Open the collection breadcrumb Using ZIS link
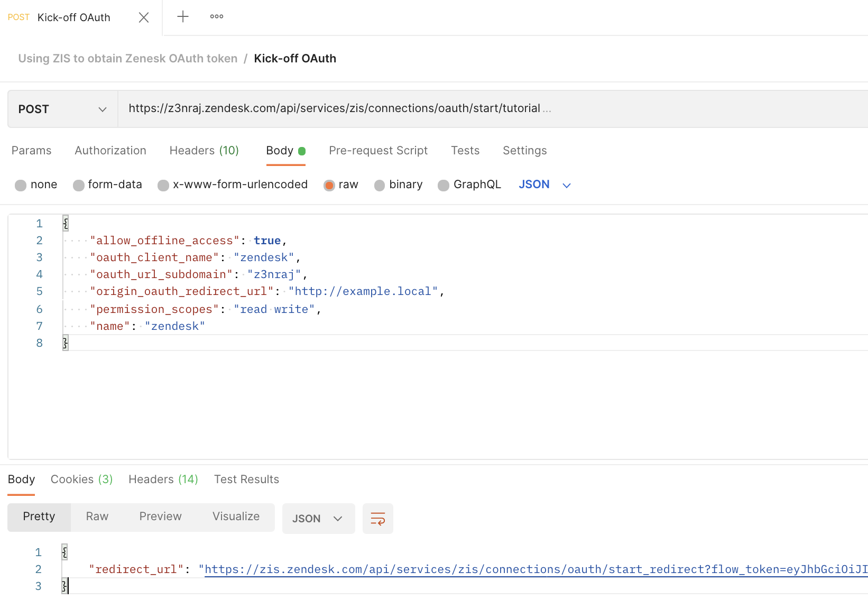 [x=128, y=59]
